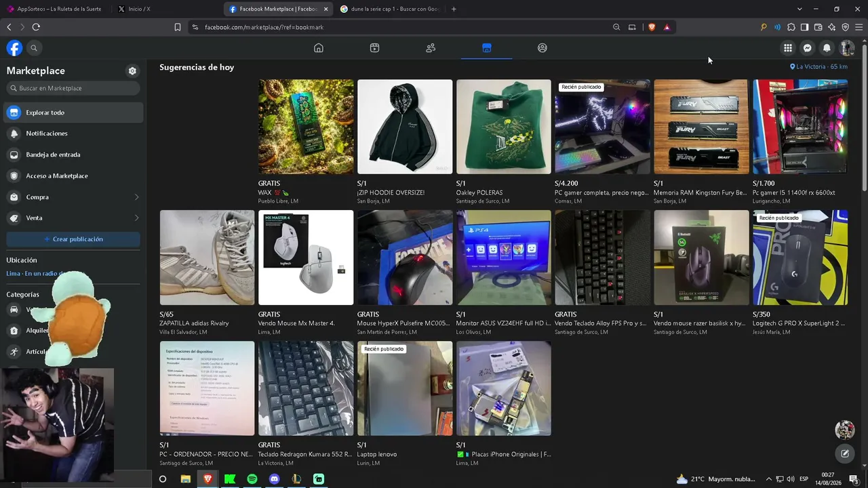This screenshot has height=488, width=868.
Task: Open File Explorer from the taskbar
Action: point(185,479)
